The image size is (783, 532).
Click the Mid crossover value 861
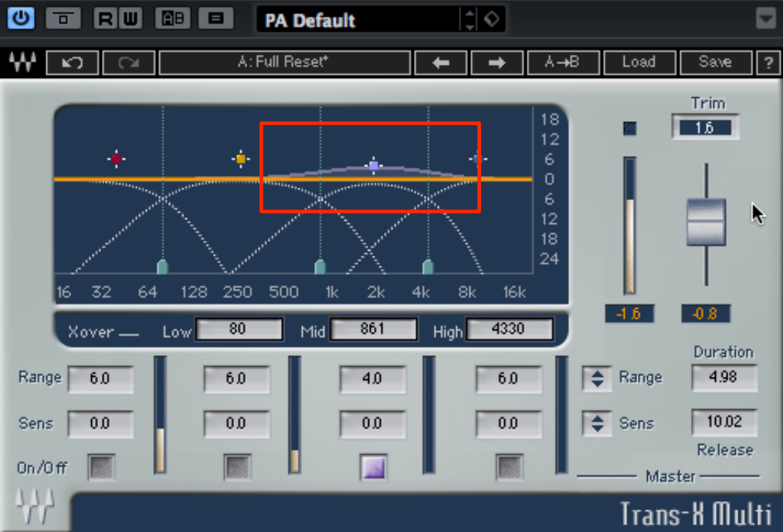coord(373,329)
